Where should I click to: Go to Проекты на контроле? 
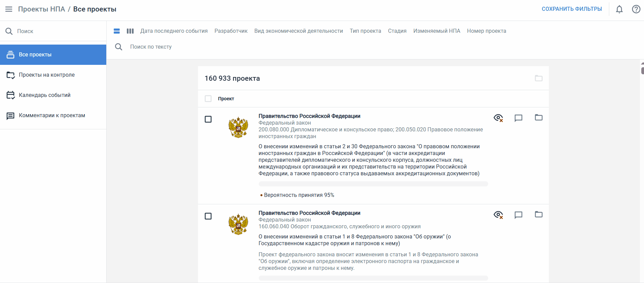tap(47, 75)
